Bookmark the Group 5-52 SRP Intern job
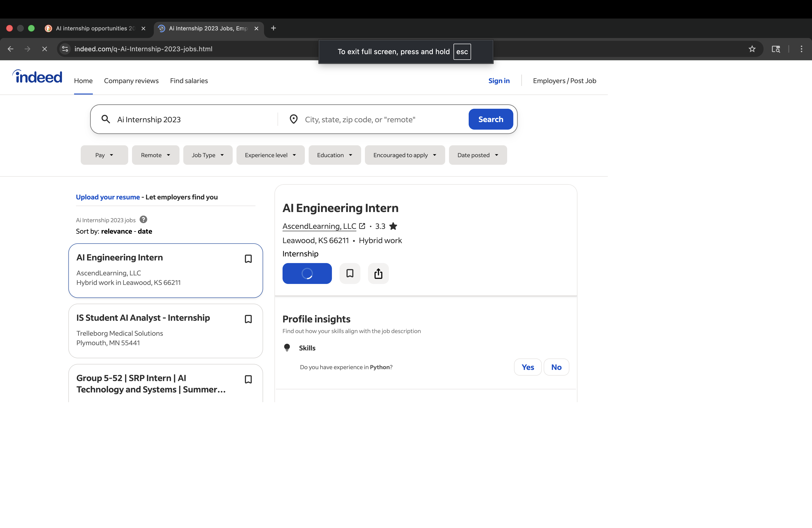The width and height of the screenshot is (812, 528). pyautogui.click(x=248, y=379)
